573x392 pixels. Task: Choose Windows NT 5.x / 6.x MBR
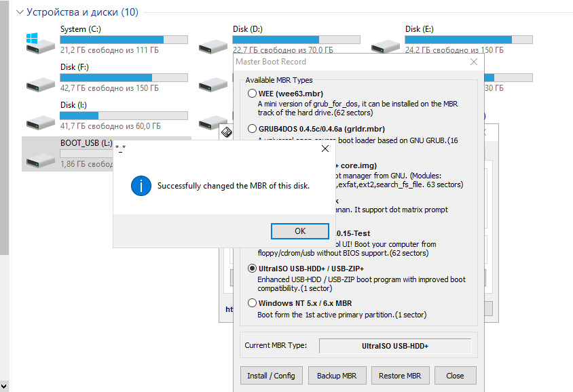253,303
